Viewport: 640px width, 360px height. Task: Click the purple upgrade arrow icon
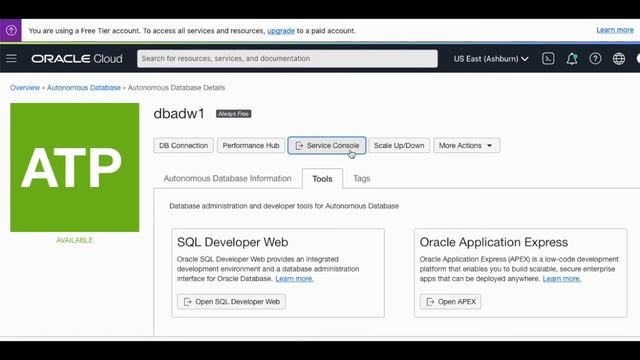[x=11, y=30]
